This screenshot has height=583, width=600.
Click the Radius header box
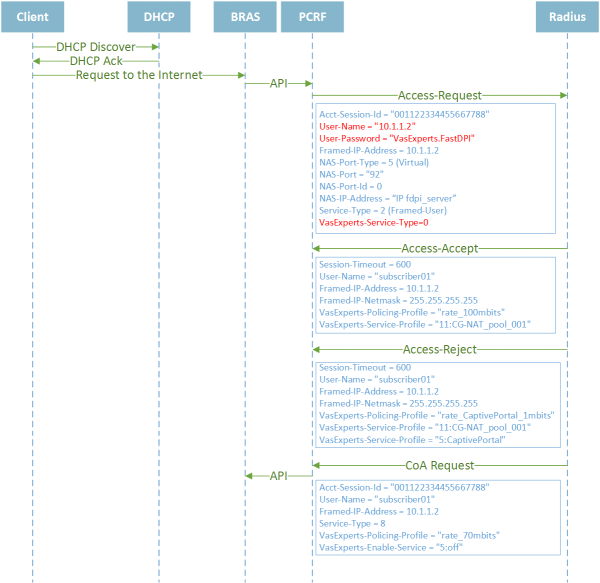[x=567, y=18]
